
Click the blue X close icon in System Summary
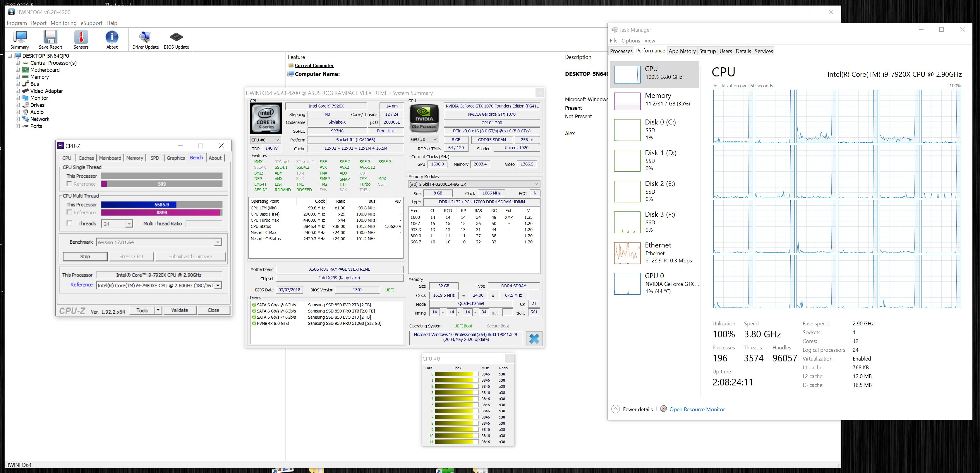click(534, 339)
